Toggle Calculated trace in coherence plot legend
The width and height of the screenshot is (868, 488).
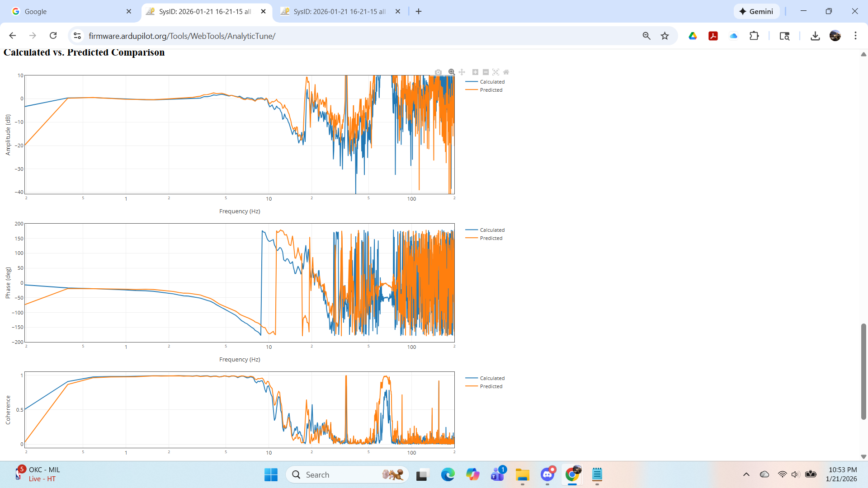(492, 378)
